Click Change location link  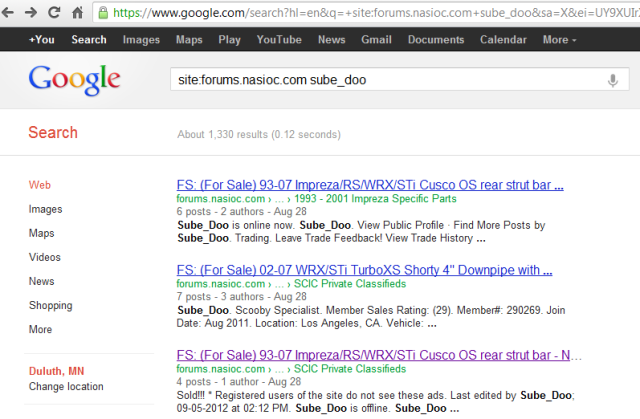click(x=66, y=386)
